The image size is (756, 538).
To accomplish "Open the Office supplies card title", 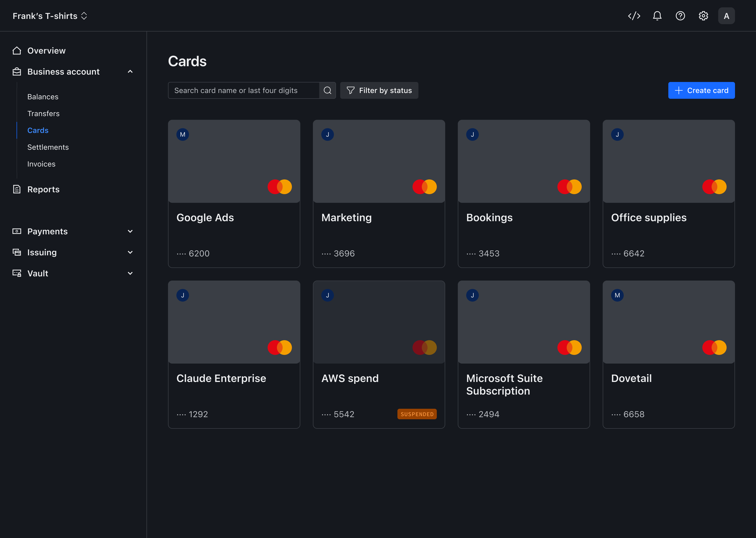I will coord(648,218).
